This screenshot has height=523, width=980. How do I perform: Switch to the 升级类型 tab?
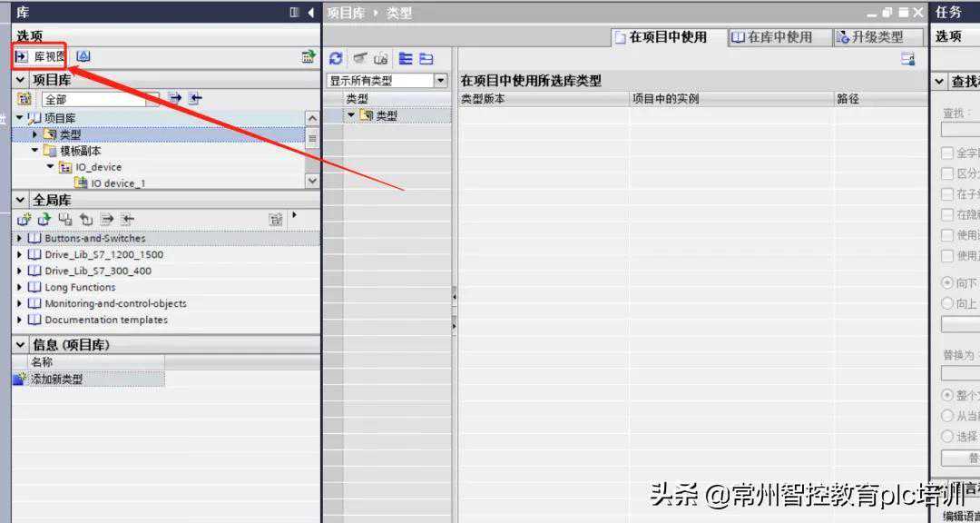pyautogui.click(x=870, y=37)
